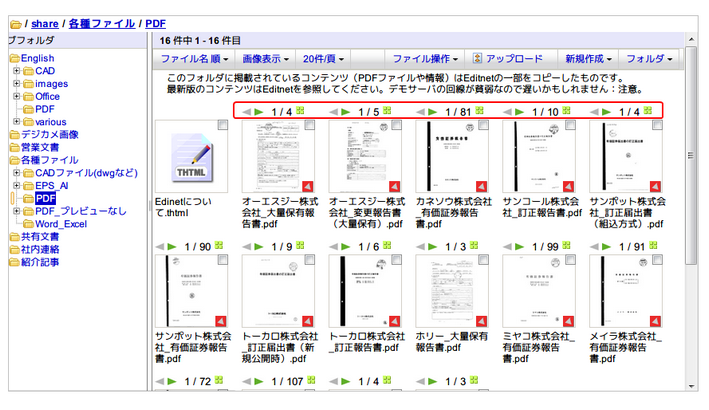Expand the CAD folder in tree

(16, 72)
